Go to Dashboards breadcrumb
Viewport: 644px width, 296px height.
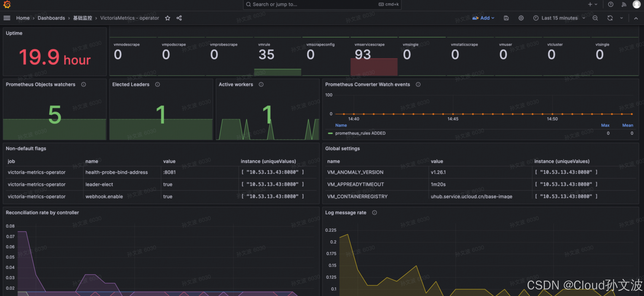(51, 18)
